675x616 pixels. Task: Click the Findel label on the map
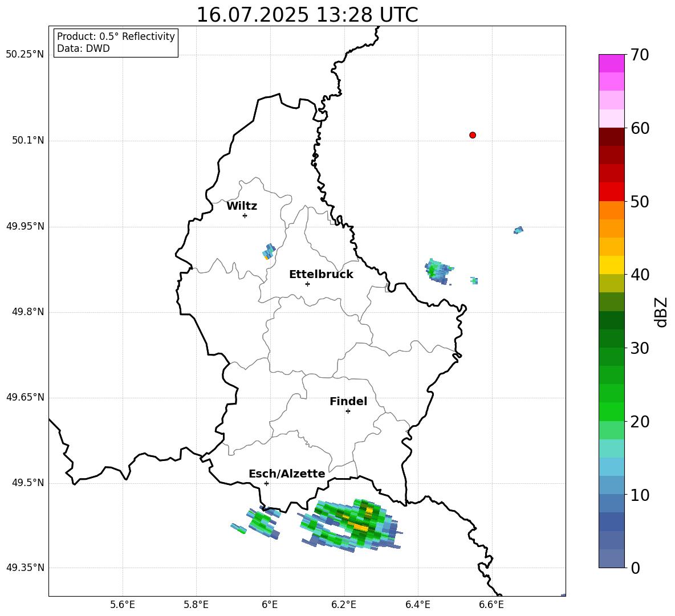(348, 401)
